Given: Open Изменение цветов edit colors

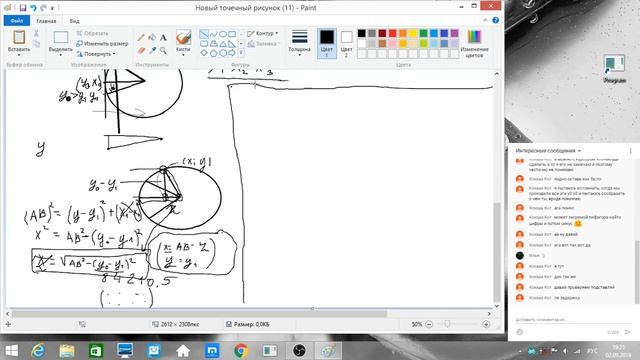Looking at the screenshot, I should (x=474, y=43).
